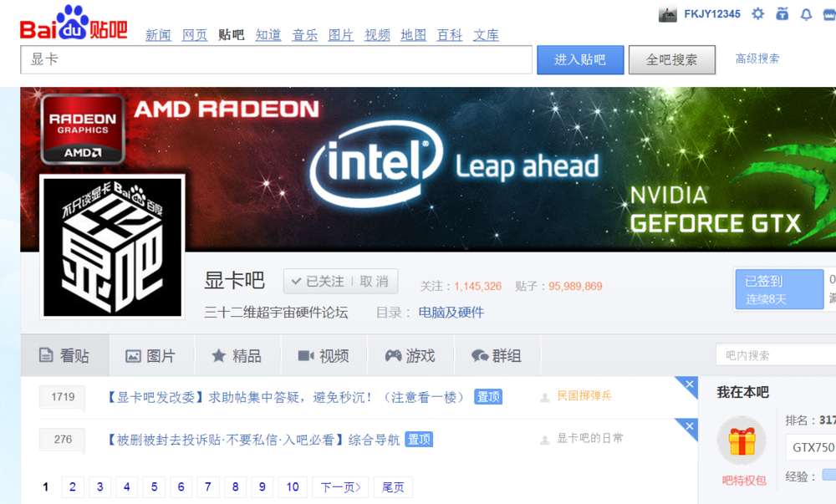
Task: Click the 显卡吧 forum avatar image
Action: click(x=113, y=247)
